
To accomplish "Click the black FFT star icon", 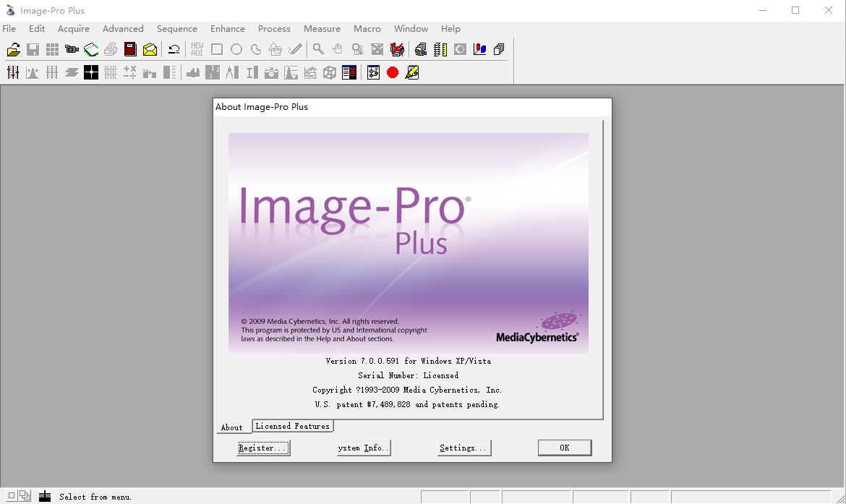I will (91, 72).
